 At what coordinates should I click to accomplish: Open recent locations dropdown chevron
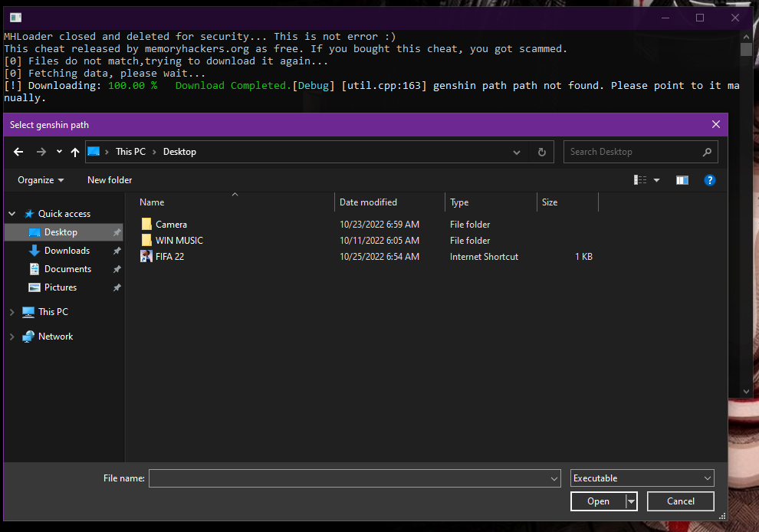pyautogui.click(x=59, y=152)
